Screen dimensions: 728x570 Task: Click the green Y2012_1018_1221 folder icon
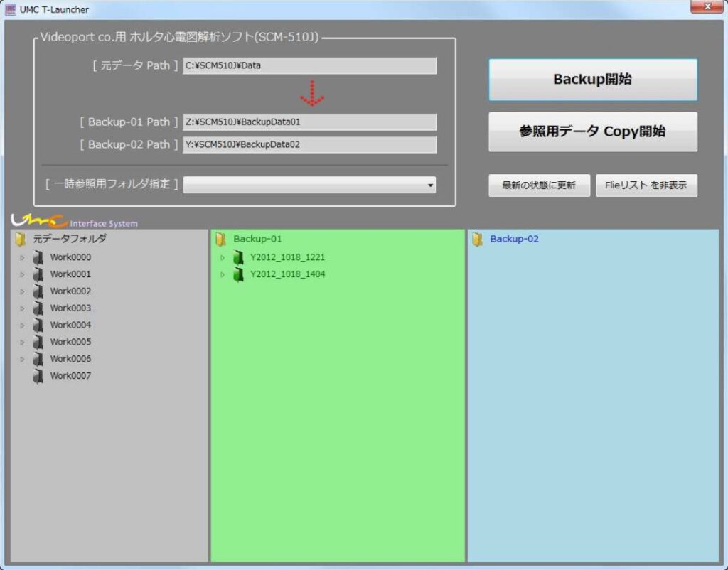(239, 257)
